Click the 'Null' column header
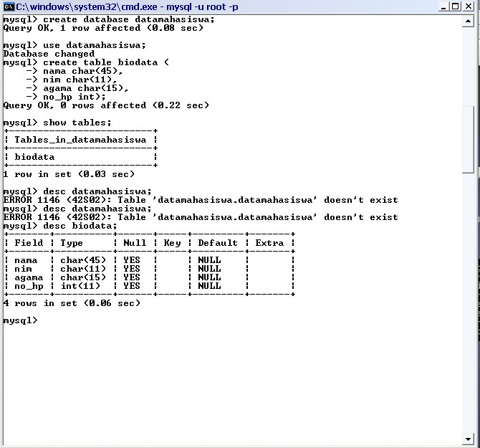The width and height of the screenshot is (480, 448). point(135,243)
